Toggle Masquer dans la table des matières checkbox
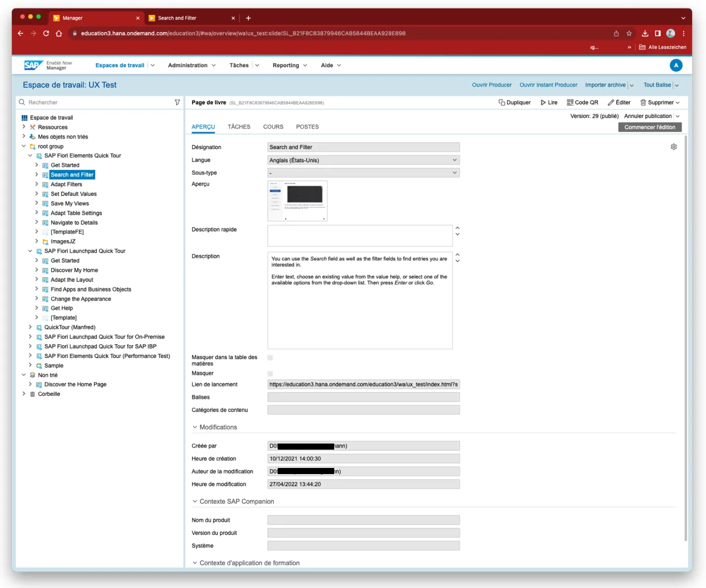Viewport: 706px width, 588px height. coord(270,358)
